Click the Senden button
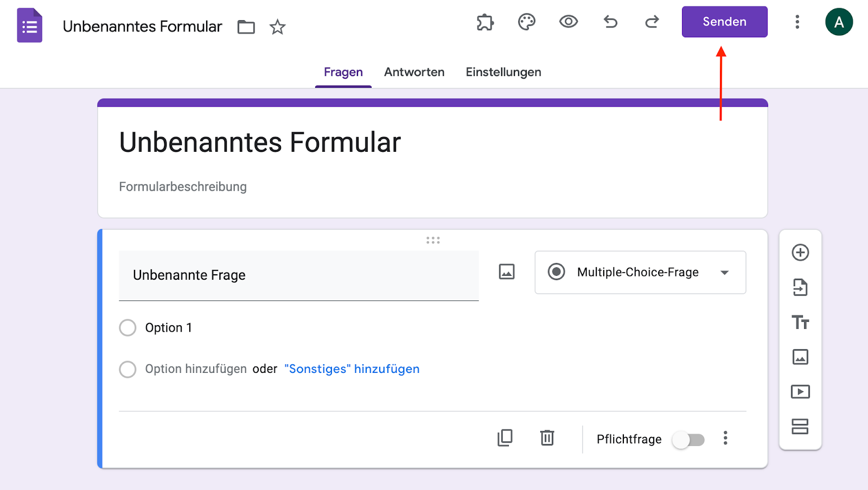Image resolution: width=868 pixels, height=490 pixels. tap(724, 22)
